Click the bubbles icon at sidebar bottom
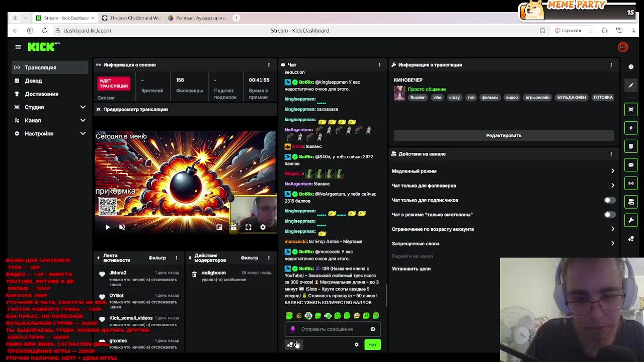The image size is (644, 362). point(631,239)
